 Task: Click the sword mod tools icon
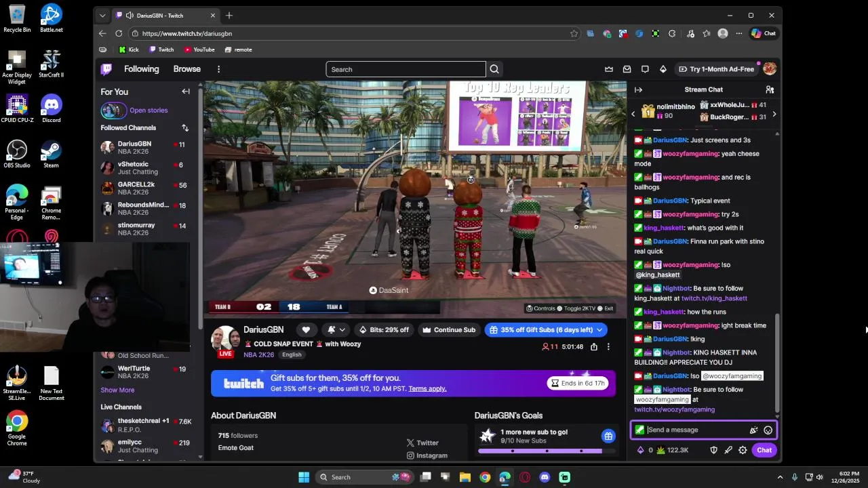coord(728,450)
